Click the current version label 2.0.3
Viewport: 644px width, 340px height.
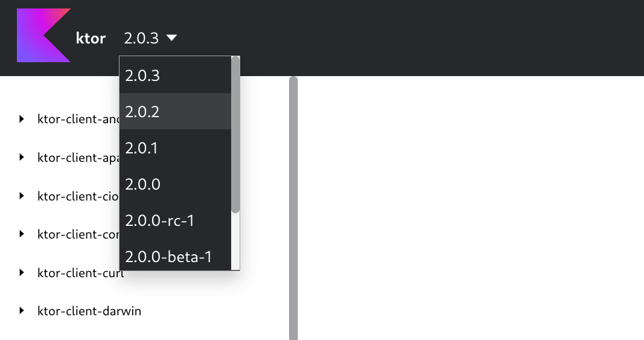pyautogui.click(x=141, y=39)
